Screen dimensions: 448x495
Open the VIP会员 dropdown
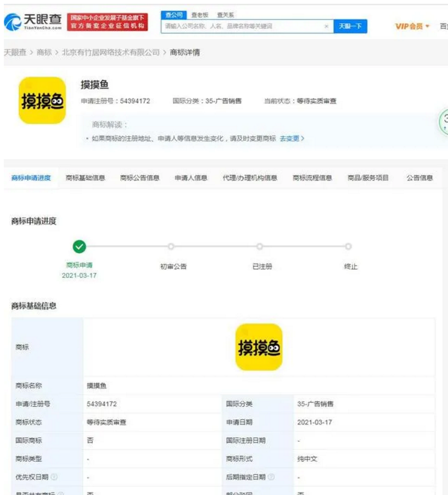coord(412,26)
